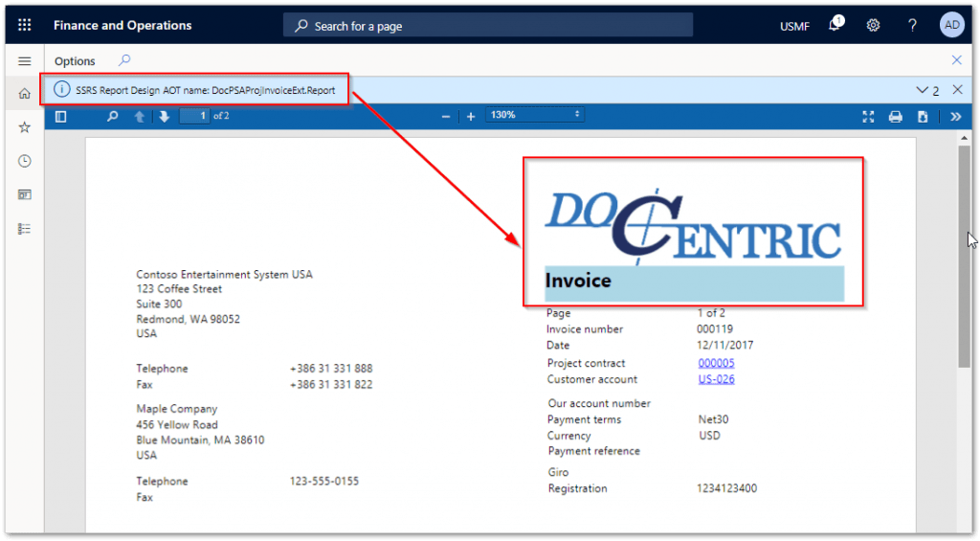Open the 130% zoom level dropdown
980x541 pixels.
(x=535, y=115)
